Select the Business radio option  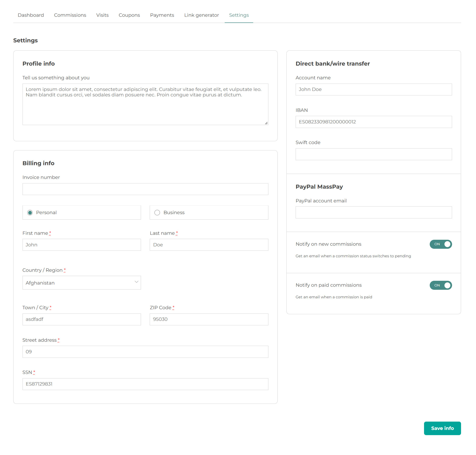157,212
